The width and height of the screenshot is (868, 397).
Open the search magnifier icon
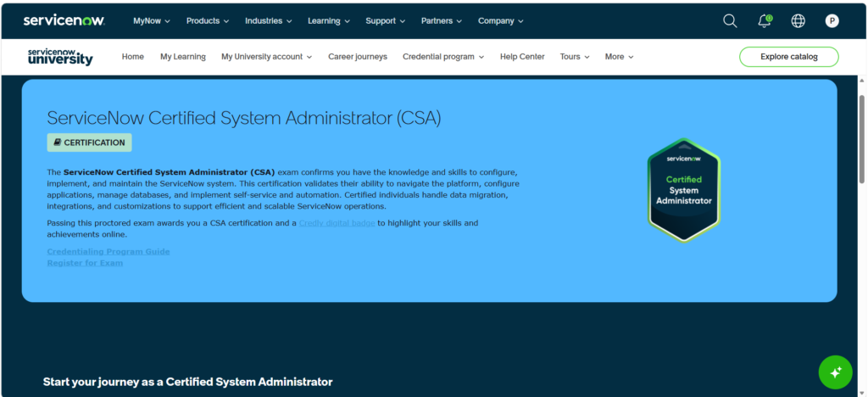pos(730,21)
